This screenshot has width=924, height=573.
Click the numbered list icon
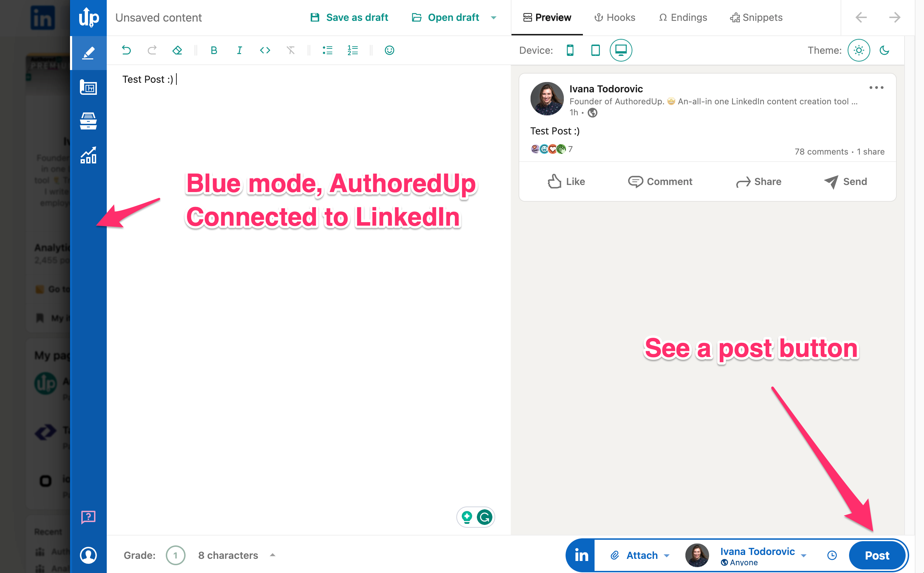point(353,51)
